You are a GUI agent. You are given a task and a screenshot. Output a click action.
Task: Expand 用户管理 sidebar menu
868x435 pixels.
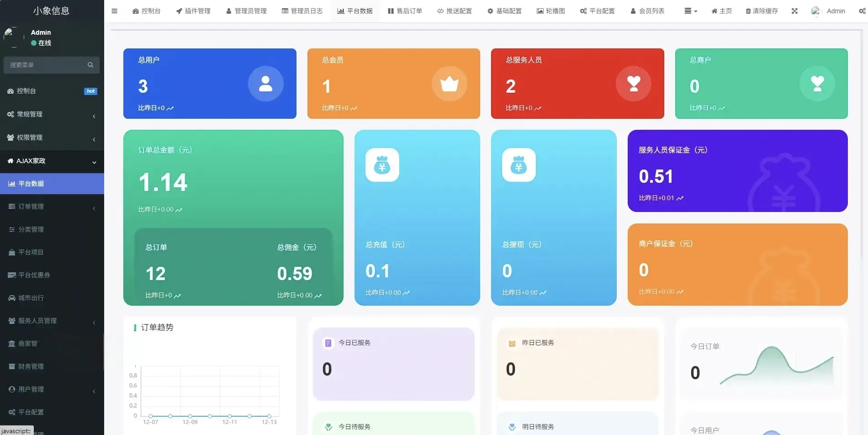52,389
